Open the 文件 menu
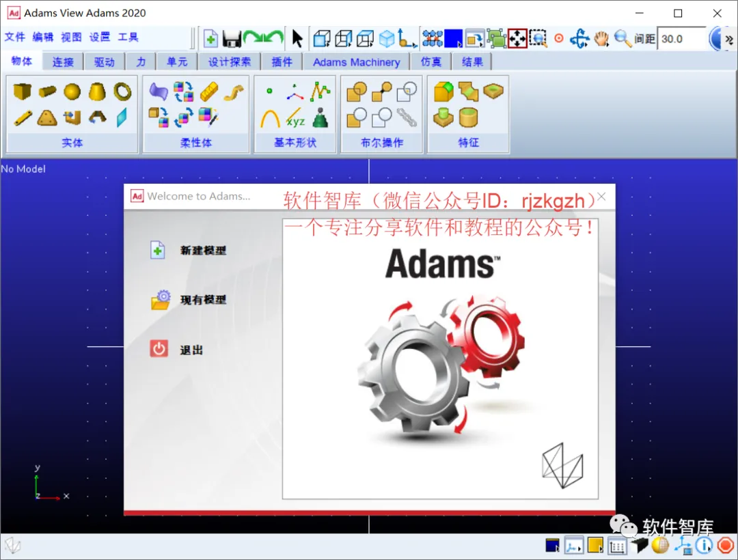Image resolution: width=738 pixels, height=560 pixels. [x=14, y=37]
